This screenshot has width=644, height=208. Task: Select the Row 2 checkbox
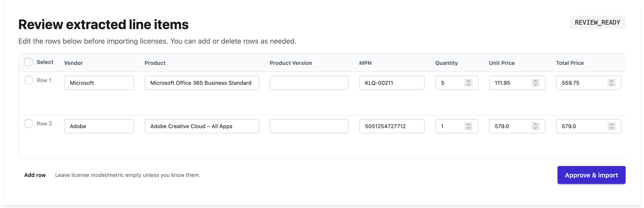click(x=28, y=123)
